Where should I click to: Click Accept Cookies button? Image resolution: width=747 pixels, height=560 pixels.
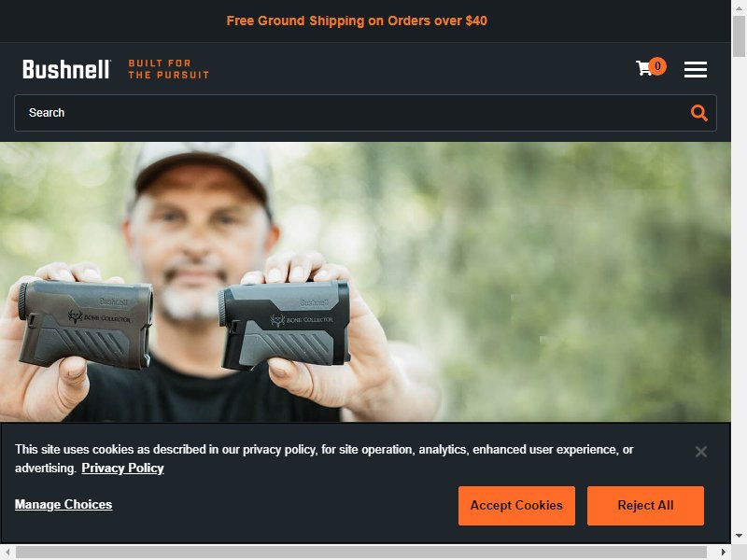[x=516, y=506]
